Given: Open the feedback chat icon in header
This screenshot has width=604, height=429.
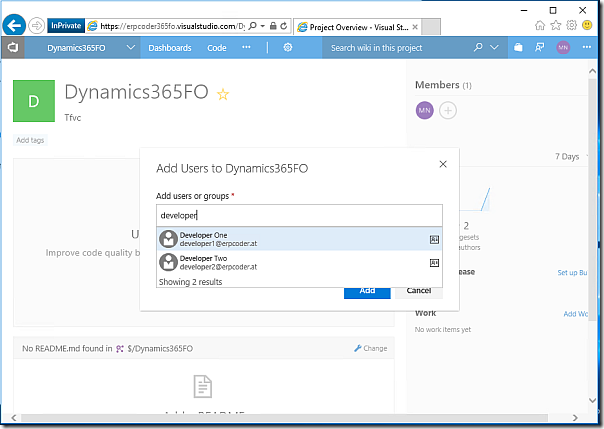Looking at the screenshot, I should click(x=540, y=47).
